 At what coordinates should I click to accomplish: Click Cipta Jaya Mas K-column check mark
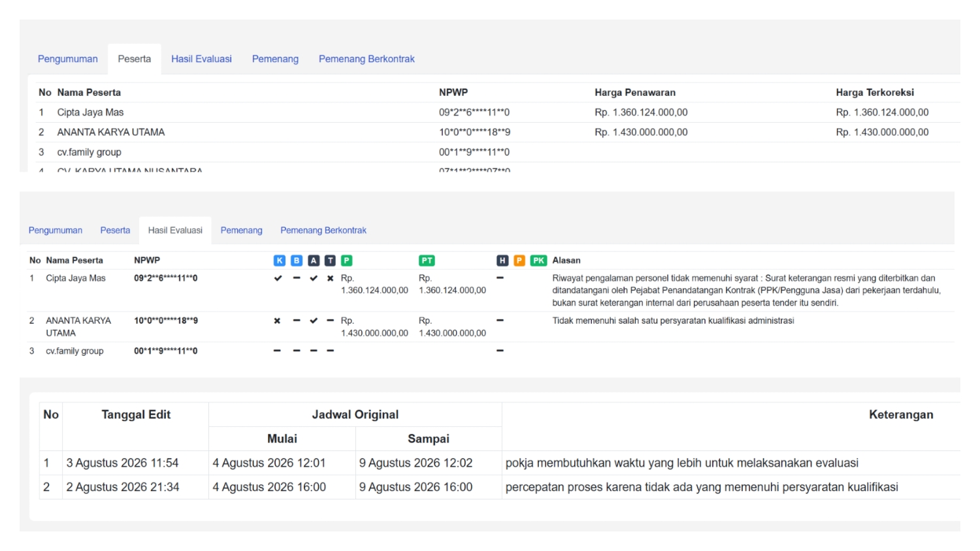(278, 278)
